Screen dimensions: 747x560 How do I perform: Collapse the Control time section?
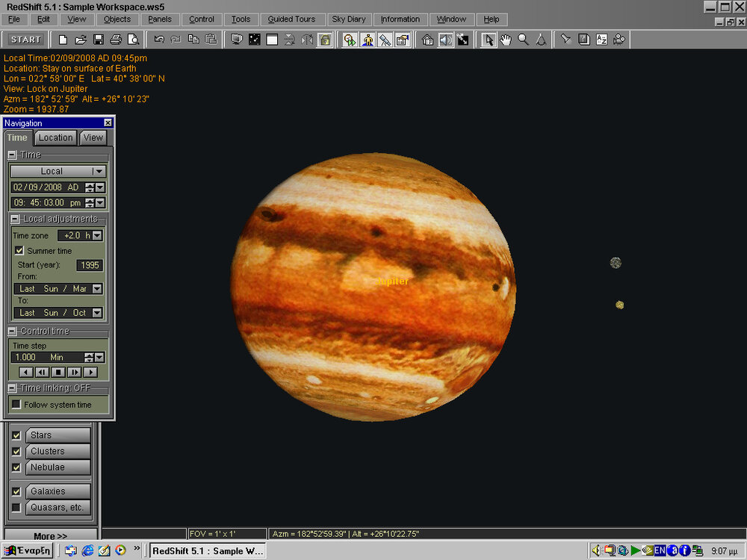[11, 331]
